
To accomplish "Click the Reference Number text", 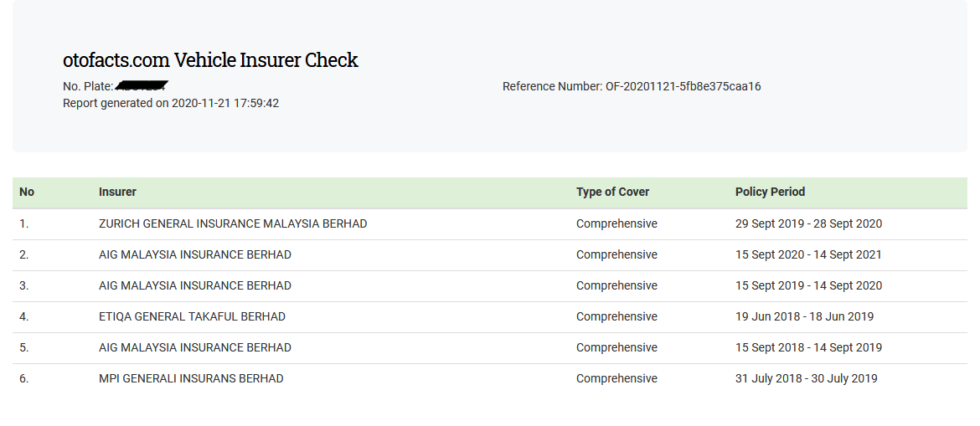I will [631, 86].
